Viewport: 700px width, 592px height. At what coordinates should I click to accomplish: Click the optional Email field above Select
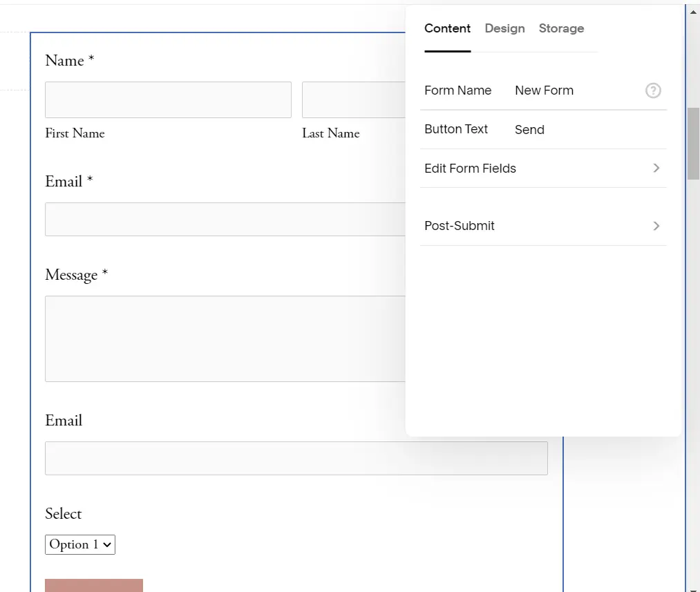296,458
